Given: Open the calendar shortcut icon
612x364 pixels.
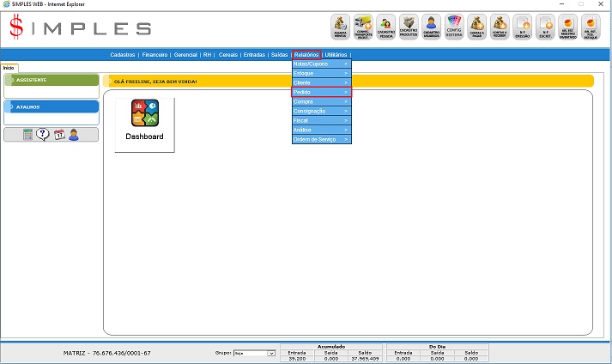Looking at the screenshot, I should pyautogui.click(x=59, y=135).
